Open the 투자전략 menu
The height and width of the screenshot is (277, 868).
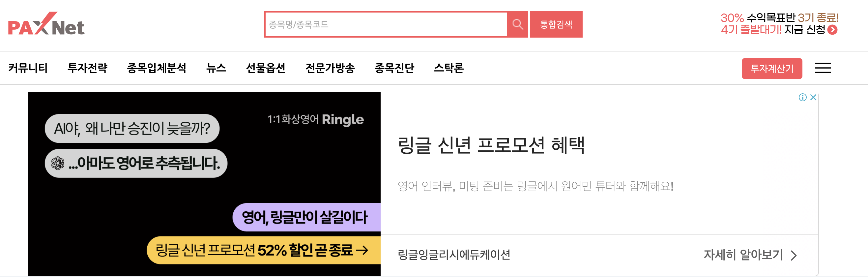(x=87, y=68)
